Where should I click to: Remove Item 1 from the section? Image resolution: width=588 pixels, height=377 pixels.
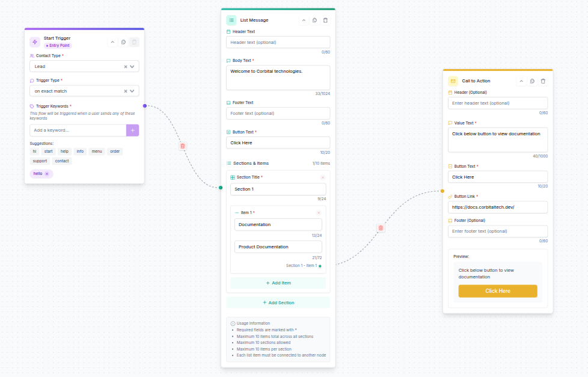319,213
